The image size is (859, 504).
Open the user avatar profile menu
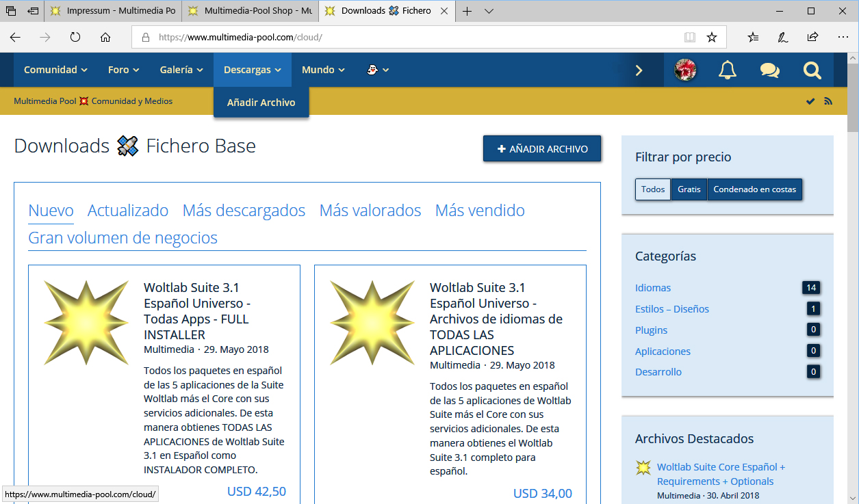pos(685,70)
